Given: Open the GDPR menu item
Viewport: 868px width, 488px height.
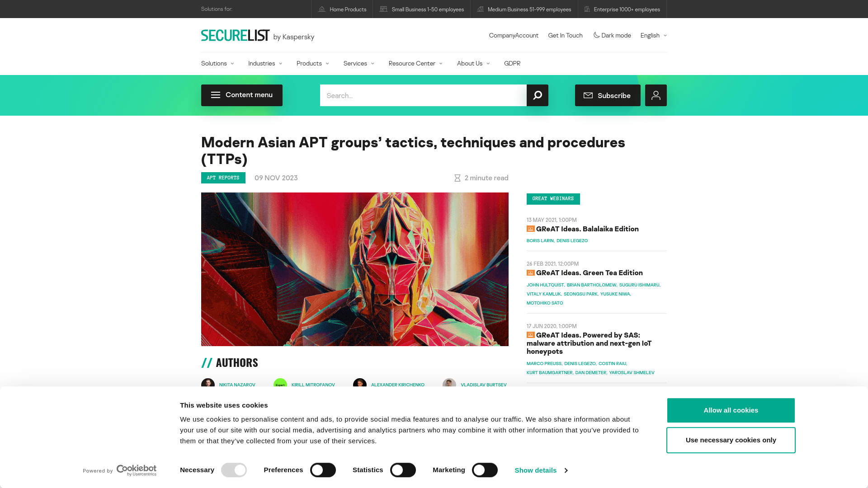Looking at the screenshot, I should point(511,63).
